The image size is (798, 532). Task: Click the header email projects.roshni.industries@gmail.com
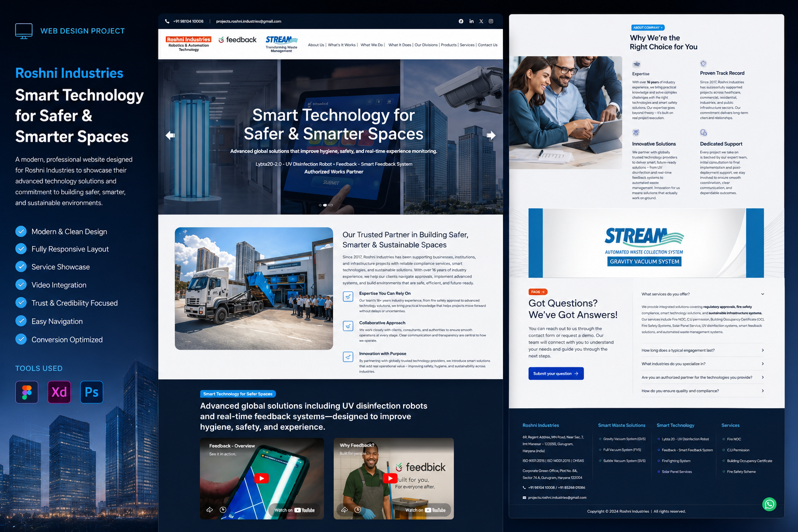(248, 21)
